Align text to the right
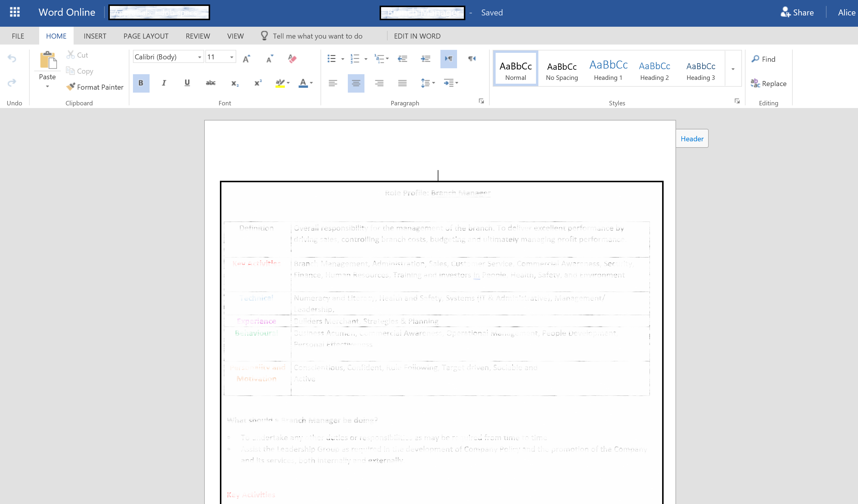This screenshot has width=858, height=504. pyautogui.click(x=379, y=83)
